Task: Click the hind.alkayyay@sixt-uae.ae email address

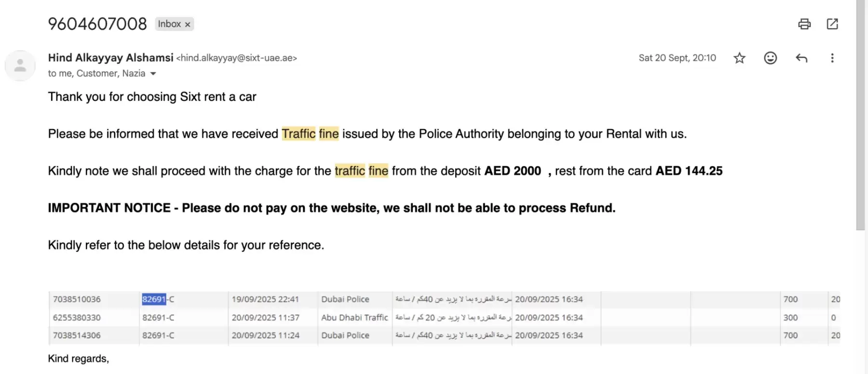Action: 236,58
